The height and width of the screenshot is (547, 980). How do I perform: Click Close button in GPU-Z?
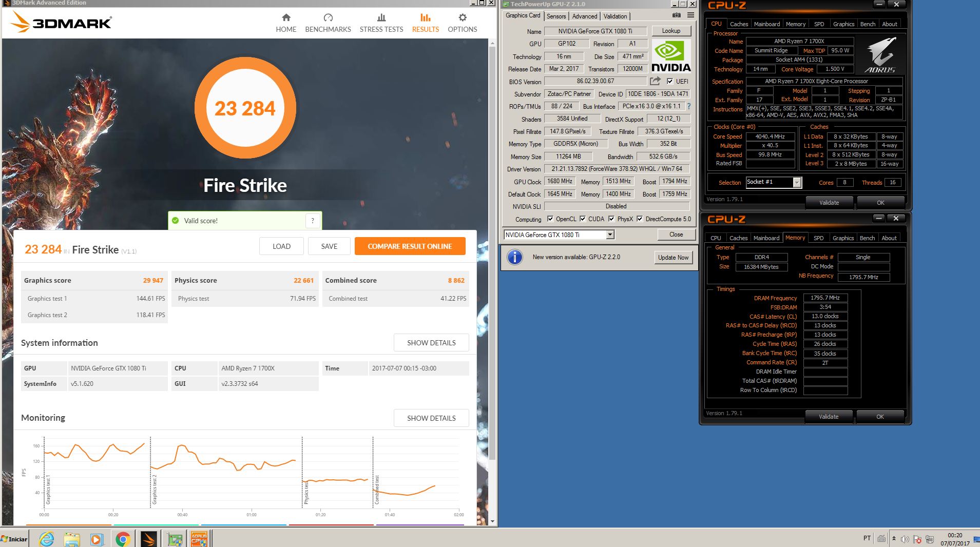pos(676,235)
